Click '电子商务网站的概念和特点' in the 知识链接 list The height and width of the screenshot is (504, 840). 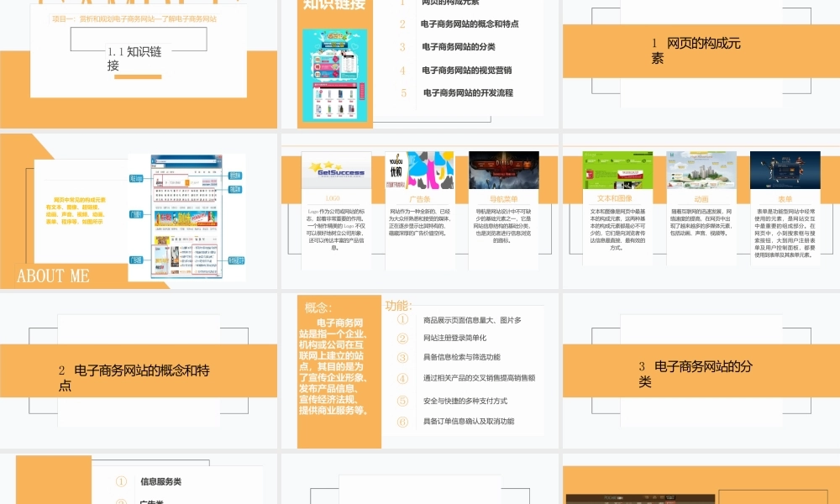click(x=470, y=24)
